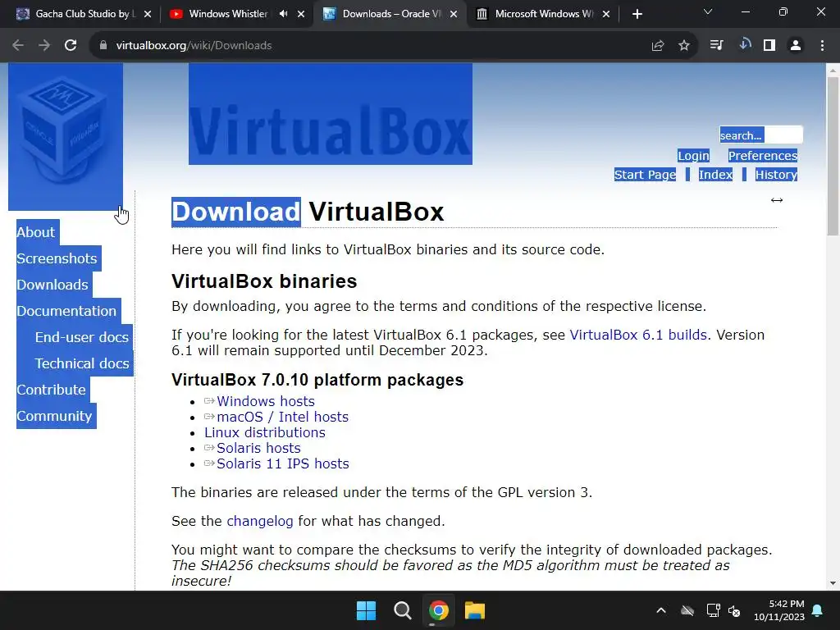
Task: Toggle the browser side panel
Action: tap(769, 46)
